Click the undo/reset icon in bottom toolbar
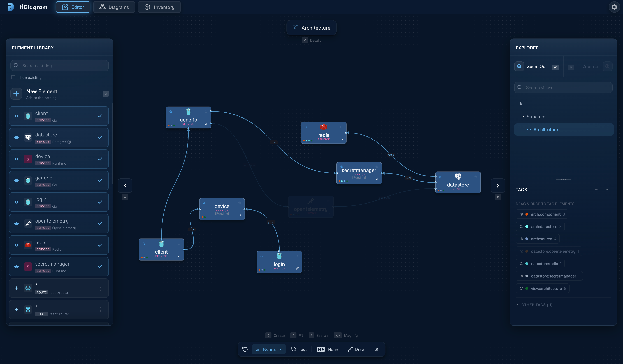 [245, 349]
